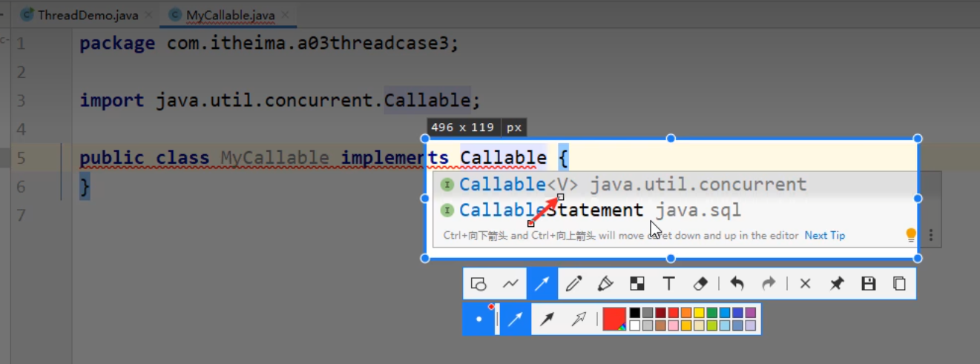Copy the screenshot to clipboard

pyautogui.click(x=899, y=284)
